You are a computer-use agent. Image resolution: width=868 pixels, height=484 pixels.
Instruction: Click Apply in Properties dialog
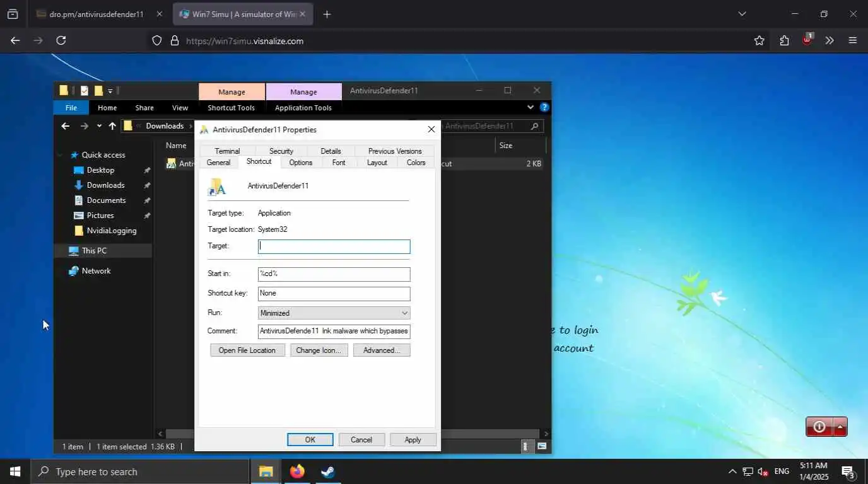tap(413, 440)
